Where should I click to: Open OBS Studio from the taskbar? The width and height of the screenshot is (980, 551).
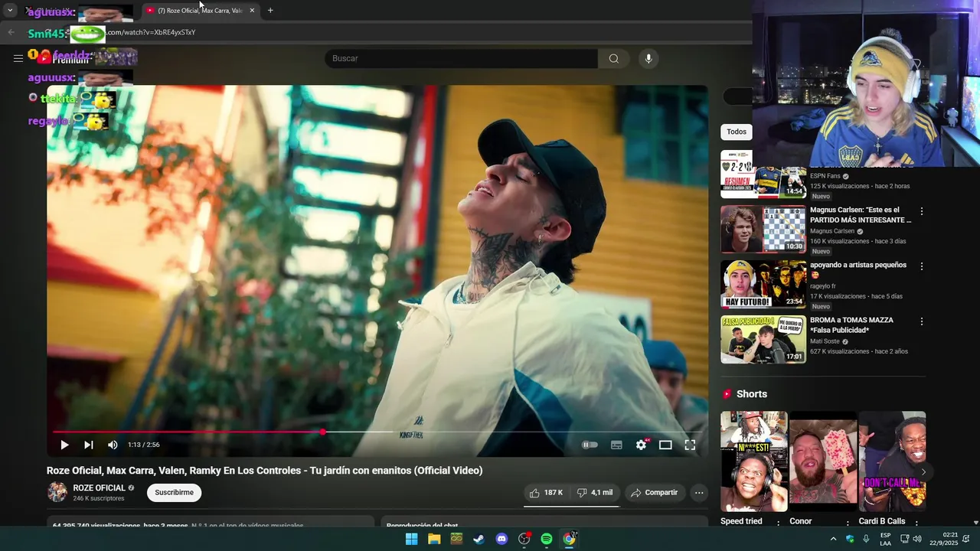524,539
